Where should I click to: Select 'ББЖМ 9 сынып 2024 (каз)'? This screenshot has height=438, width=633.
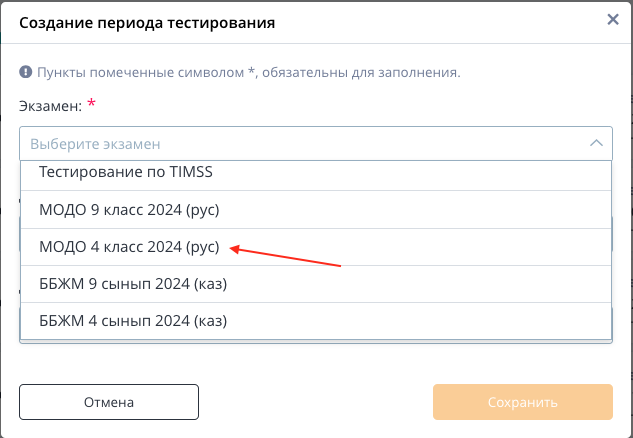pyautogui.click(x=316, y=284)
